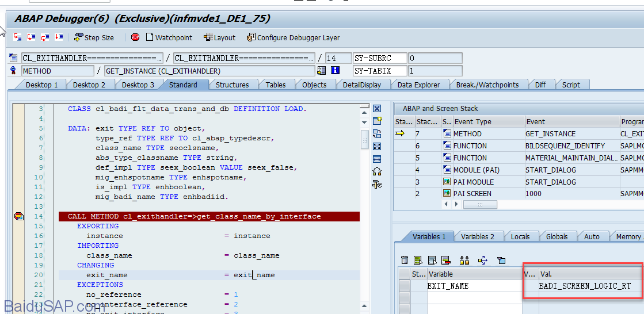
Task: Click the blue info icon beside GET_INSTANCE
Action: 335,71
